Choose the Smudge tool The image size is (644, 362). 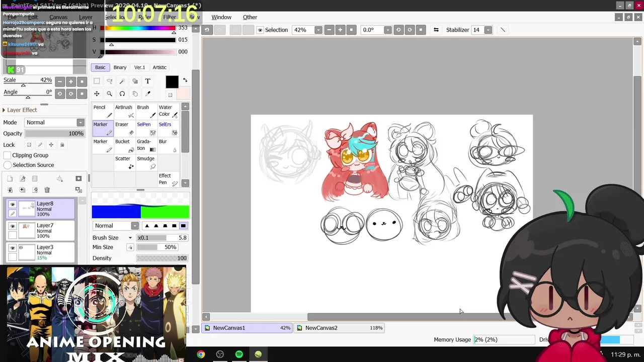(146, 162)
